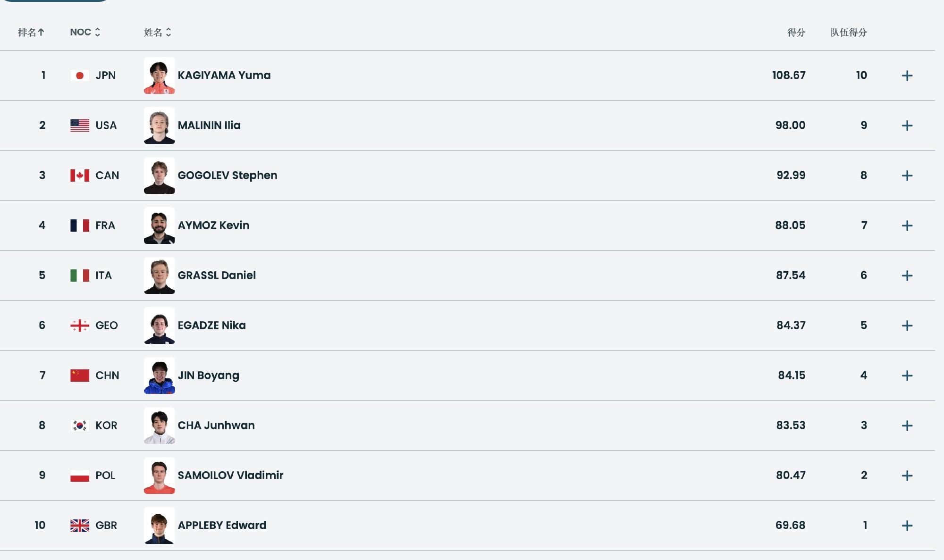Click plus icon for AYMOZ Kevin
Viewport: 944px width, 560px height.
pos(907,226)
